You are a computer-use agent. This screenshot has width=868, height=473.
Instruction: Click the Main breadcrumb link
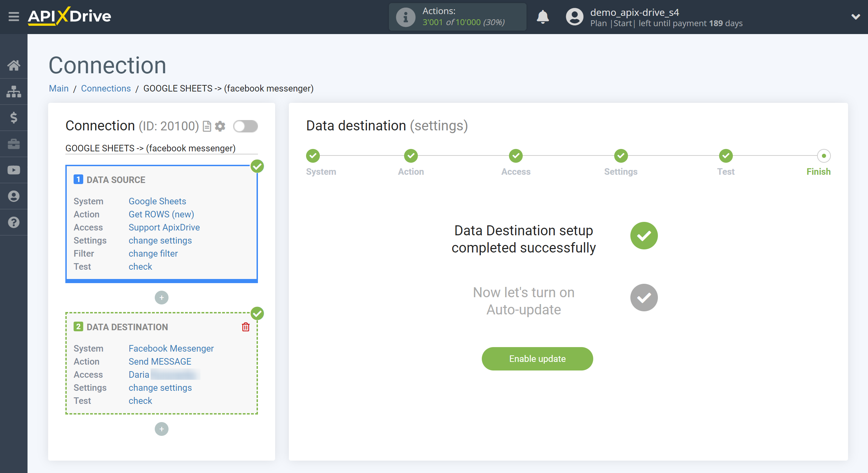point(59,88)
